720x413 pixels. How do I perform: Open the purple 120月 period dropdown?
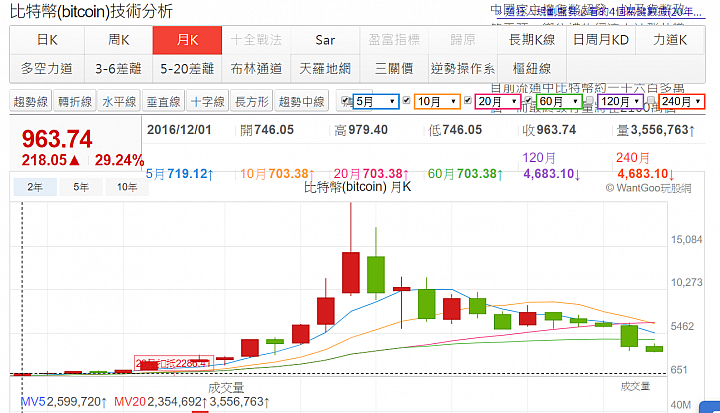click(x=620, y=102)
